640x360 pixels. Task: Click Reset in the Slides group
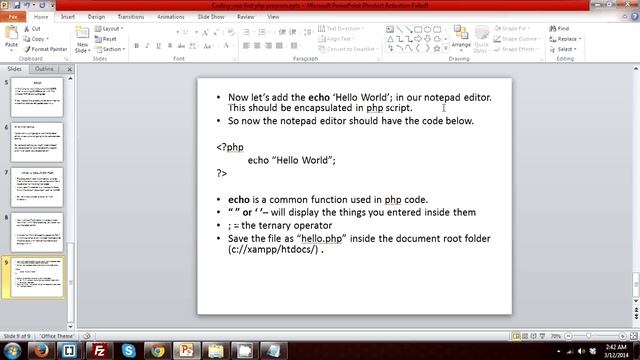click(106, 39)
